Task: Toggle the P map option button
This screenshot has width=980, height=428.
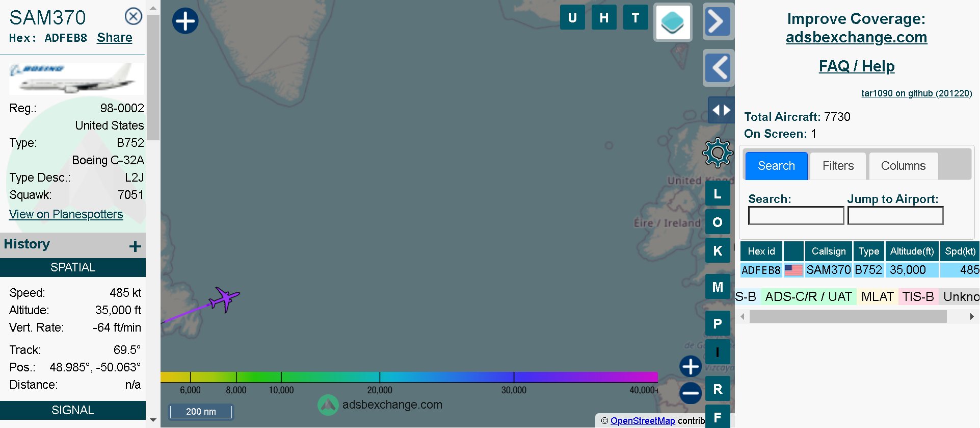Action: point(718,323)
